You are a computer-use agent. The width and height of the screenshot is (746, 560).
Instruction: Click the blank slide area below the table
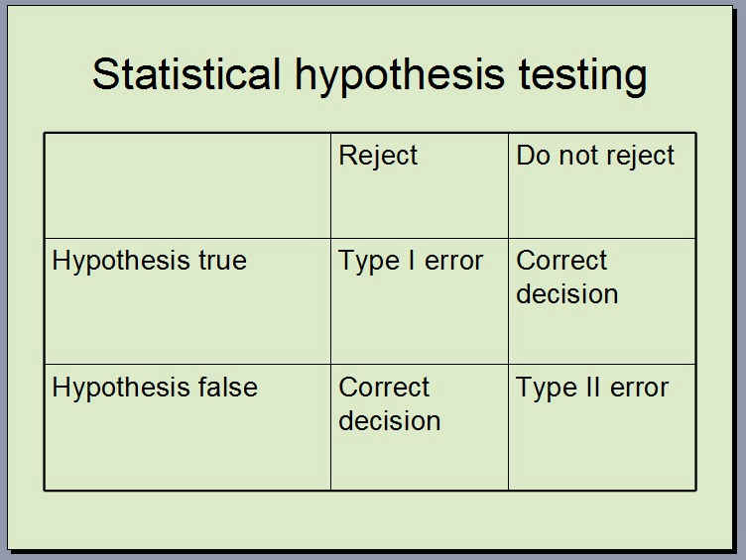click(x=369, y=520)
